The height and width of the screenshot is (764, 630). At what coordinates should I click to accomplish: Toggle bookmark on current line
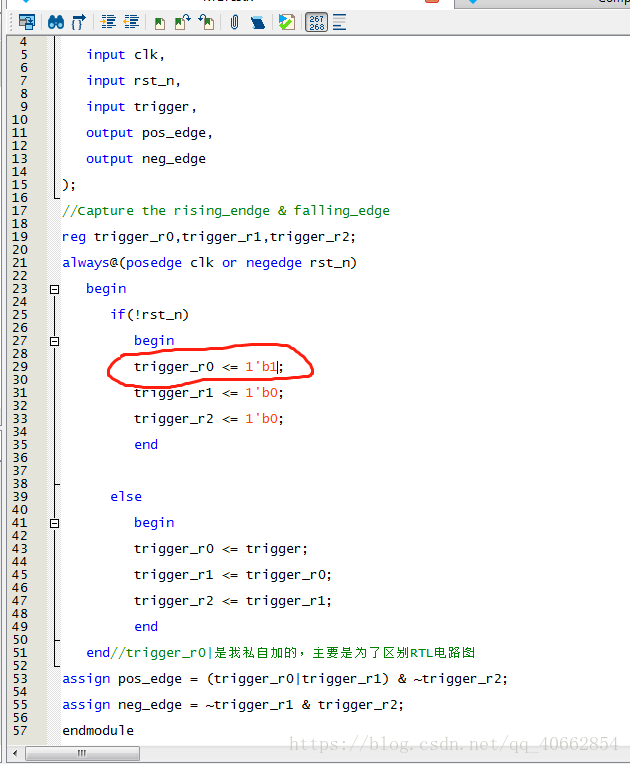[160, 23]
